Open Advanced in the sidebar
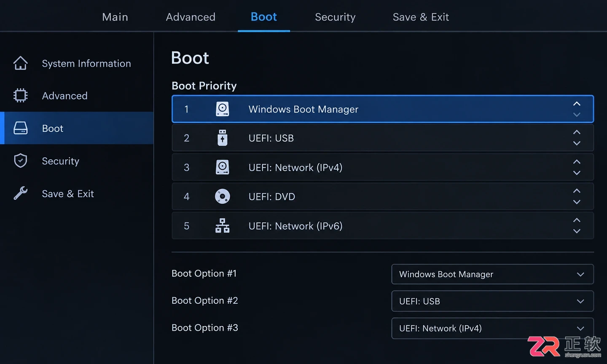The image size is (607, 364). [77, 96]
